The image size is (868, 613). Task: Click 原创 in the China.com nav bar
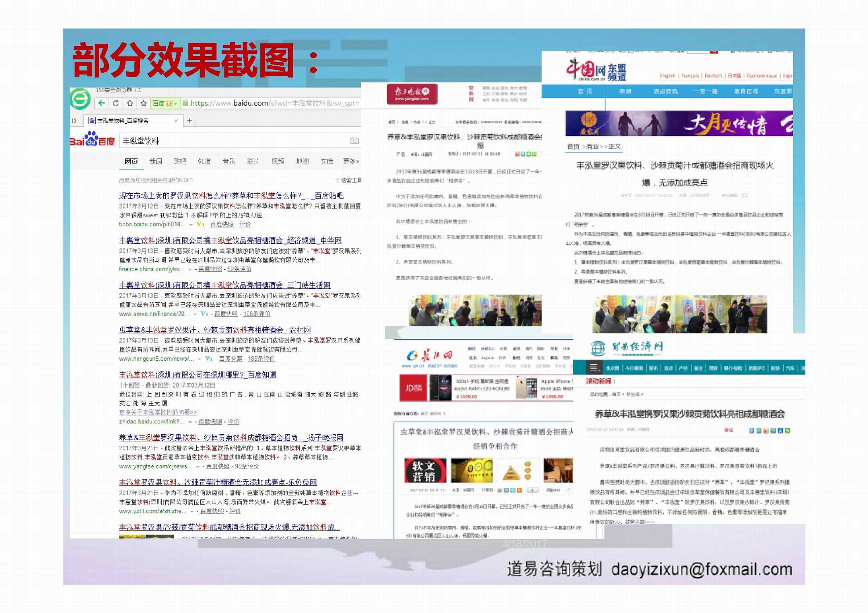coord(625,92)
